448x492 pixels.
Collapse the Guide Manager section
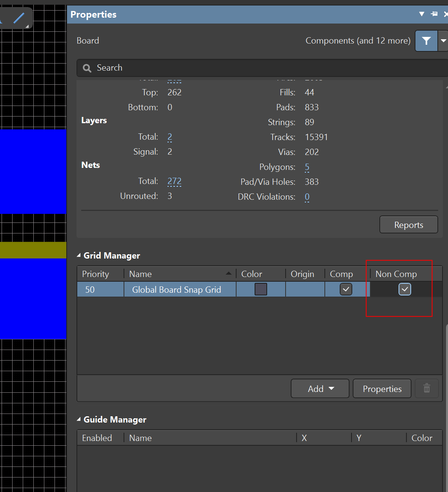click(79, 419)
